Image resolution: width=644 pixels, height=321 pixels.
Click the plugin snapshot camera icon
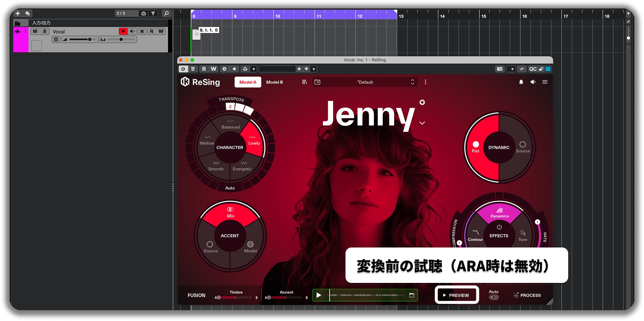(x=500, y=69)
